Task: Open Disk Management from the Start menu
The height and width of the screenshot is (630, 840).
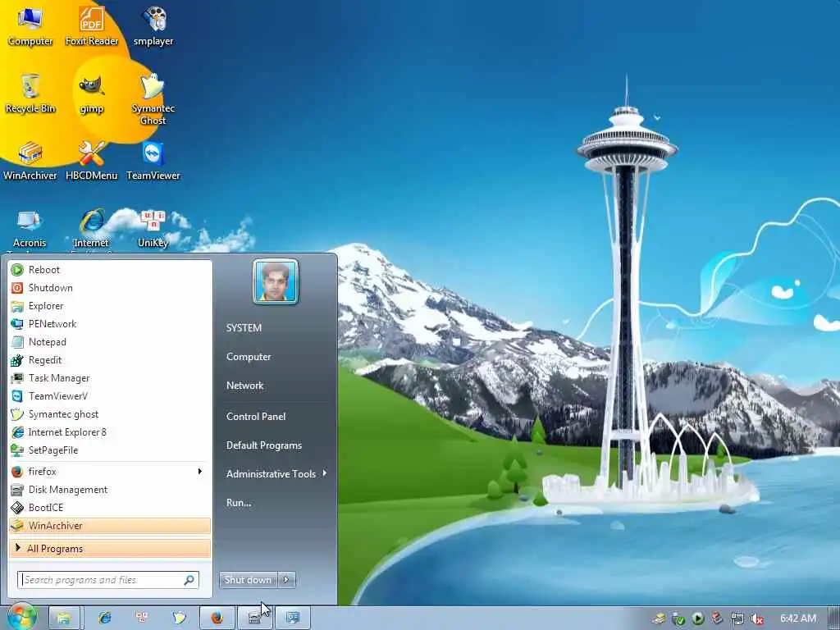Action: point(110,490)
